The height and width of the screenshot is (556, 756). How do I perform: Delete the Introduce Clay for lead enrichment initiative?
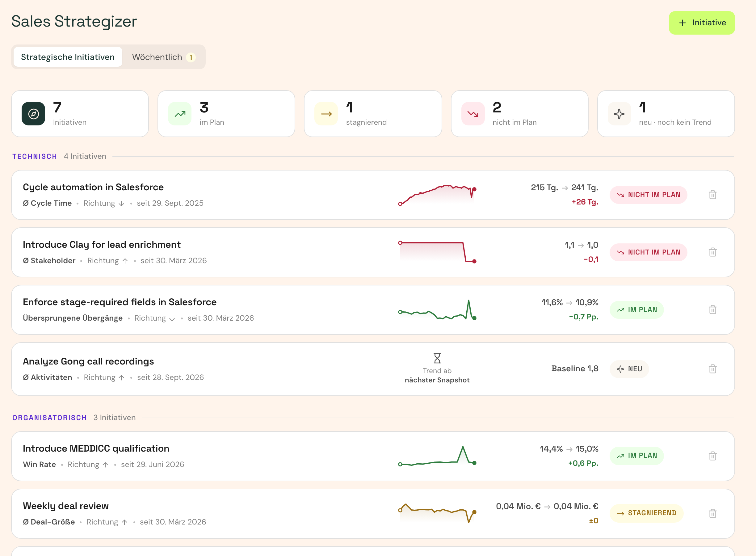[712, 252]
